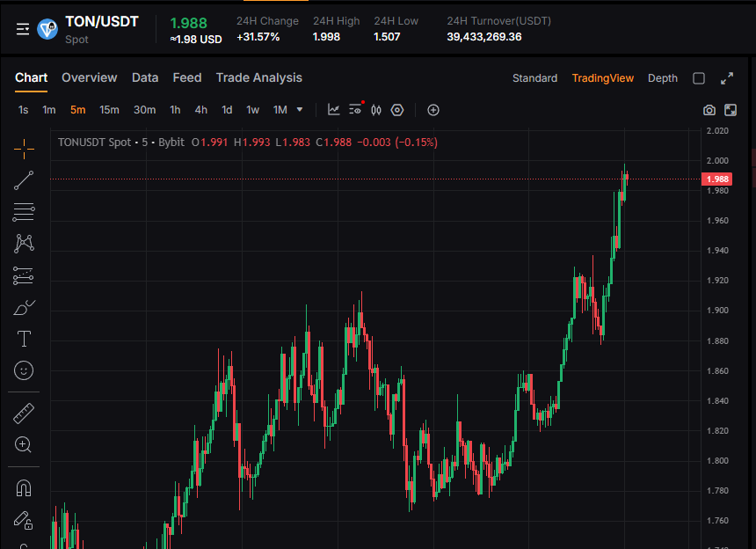Select the Fibonacci retracement tool
Screen dimensions: 756x549
pyautogui.click(x=24, y=212)
